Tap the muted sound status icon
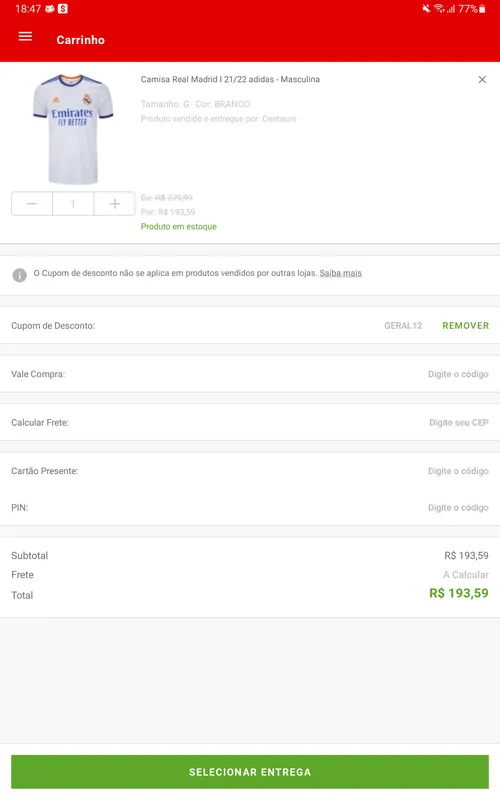 [x=426, y=9]
